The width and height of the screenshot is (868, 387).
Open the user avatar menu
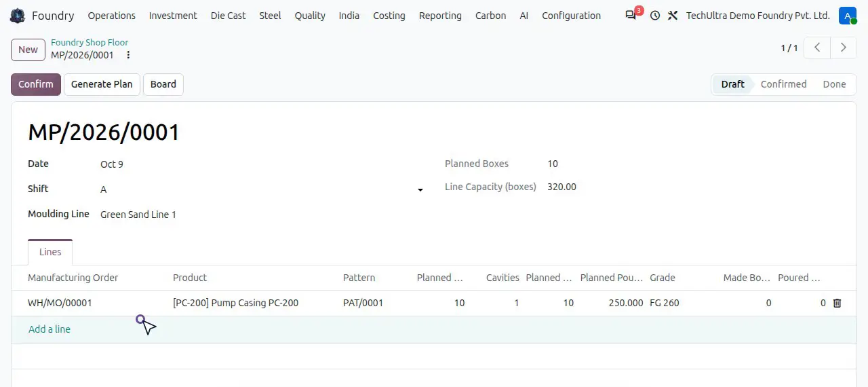pyautogui.click(x=848, y=16)
